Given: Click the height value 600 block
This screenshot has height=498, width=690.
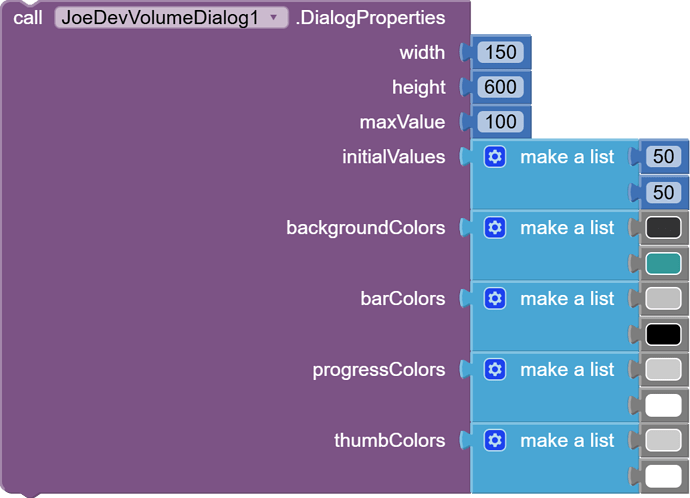Looking at the screenshot, I should [x=500, y=87].
